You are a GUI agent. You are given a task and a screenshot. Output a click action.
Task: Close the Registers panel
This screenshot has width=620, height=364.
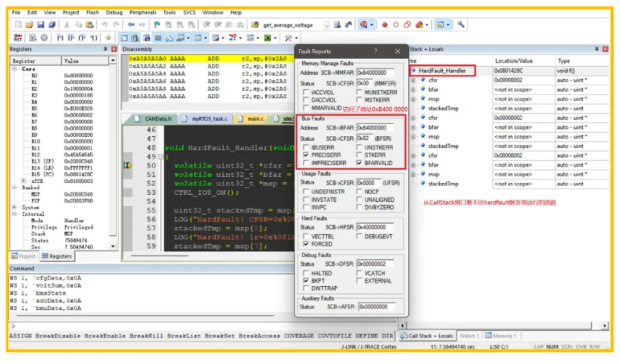114,49
